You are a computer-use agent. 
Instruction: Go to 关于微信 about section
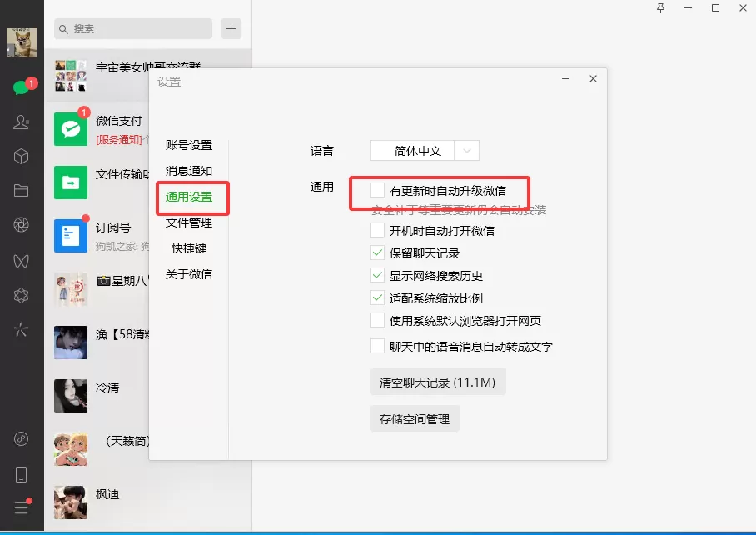click(188, 275)
